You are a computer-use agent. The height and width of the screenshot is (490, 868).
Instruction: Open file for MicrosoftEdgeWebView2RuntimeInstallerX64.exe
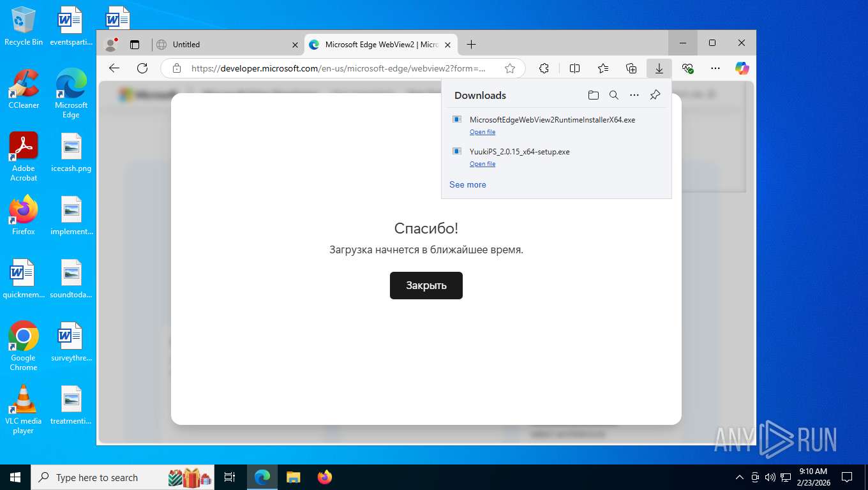483,132
